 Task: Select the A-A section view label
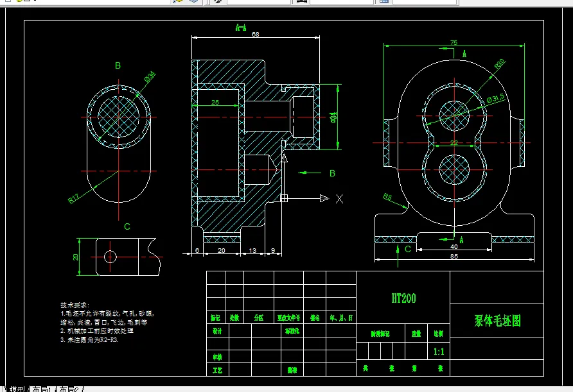tap(241, 27)
